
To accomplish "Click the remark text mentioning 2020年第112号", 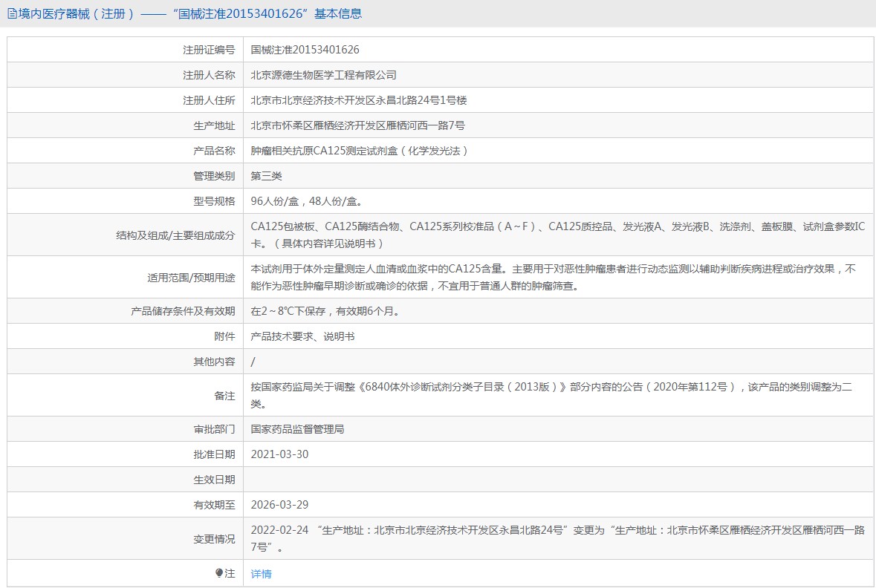I will (x=551, y=387).
